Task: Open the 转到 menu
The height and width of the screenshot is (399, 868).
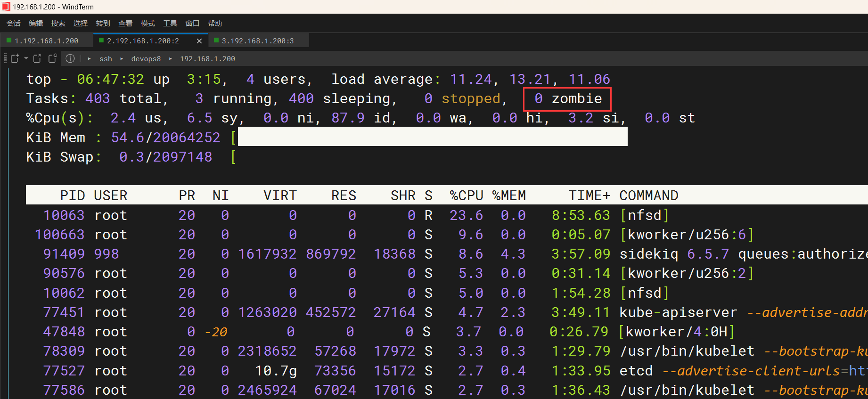Action: click(103, 23)
